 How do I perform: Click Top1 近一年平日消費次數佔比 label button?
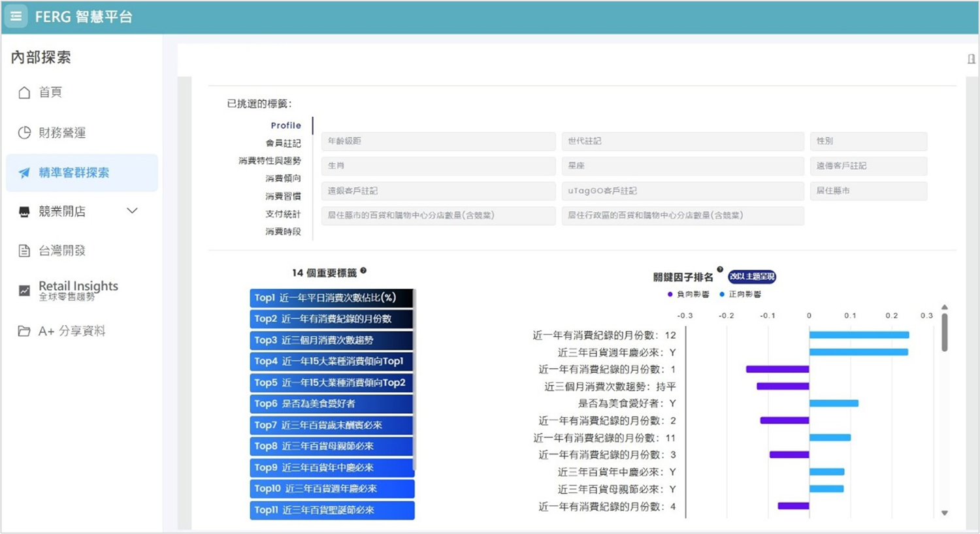click(x=331, y=298)
